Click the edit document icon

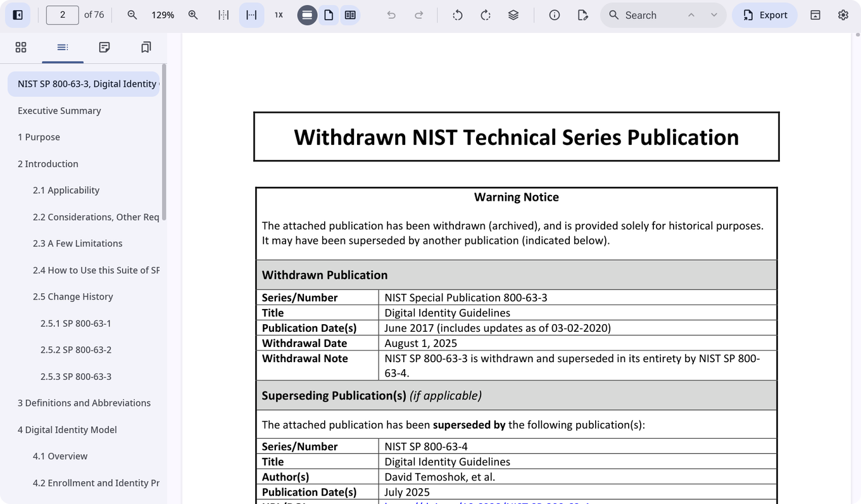[583, 15]
